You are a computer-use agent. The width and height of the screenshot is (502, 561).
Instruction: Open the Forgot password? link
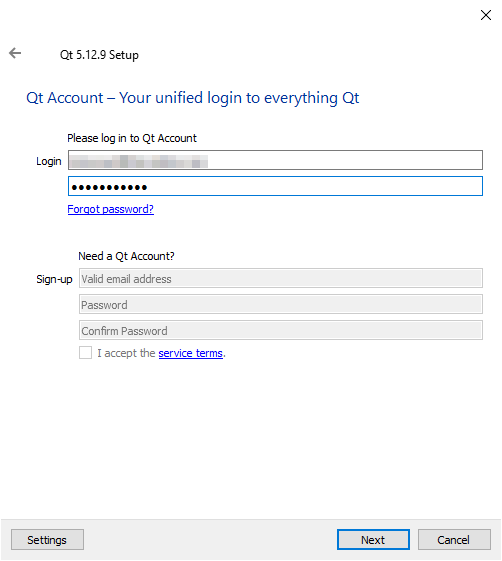point(111,209)
